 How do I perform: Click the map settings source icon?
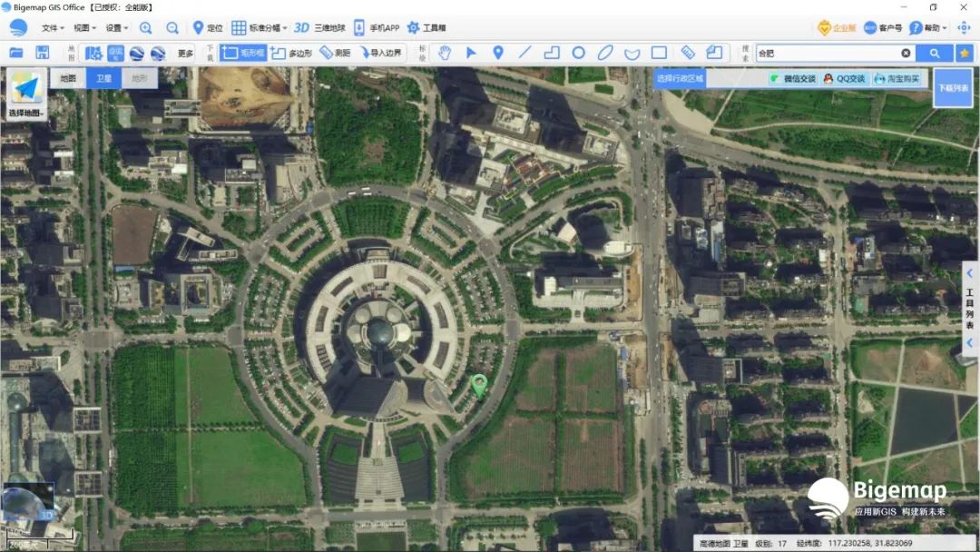pos(93,54)
